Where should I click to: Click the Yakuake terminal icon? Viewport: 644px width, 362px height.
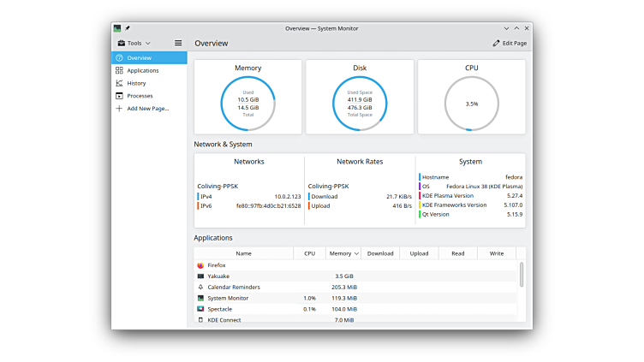pyautogui.click(x=200, y=276)
